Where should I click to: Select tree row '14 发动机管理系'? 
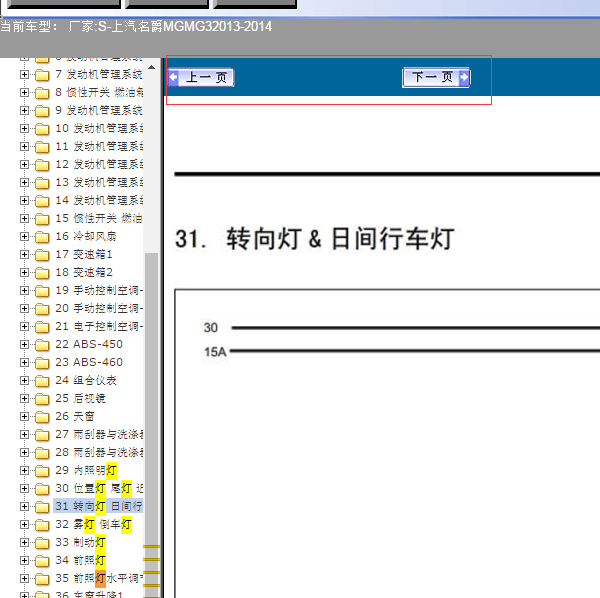[99, 200]
